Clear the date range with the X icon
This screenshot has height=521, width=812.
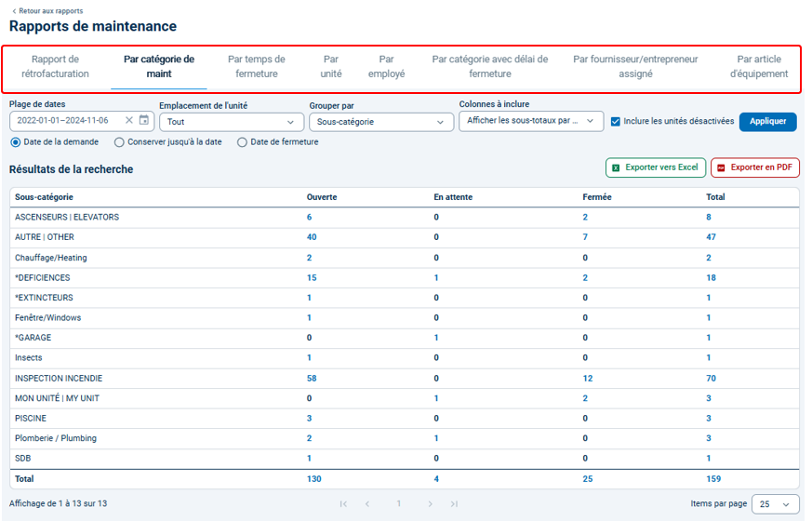click(129, 120)
